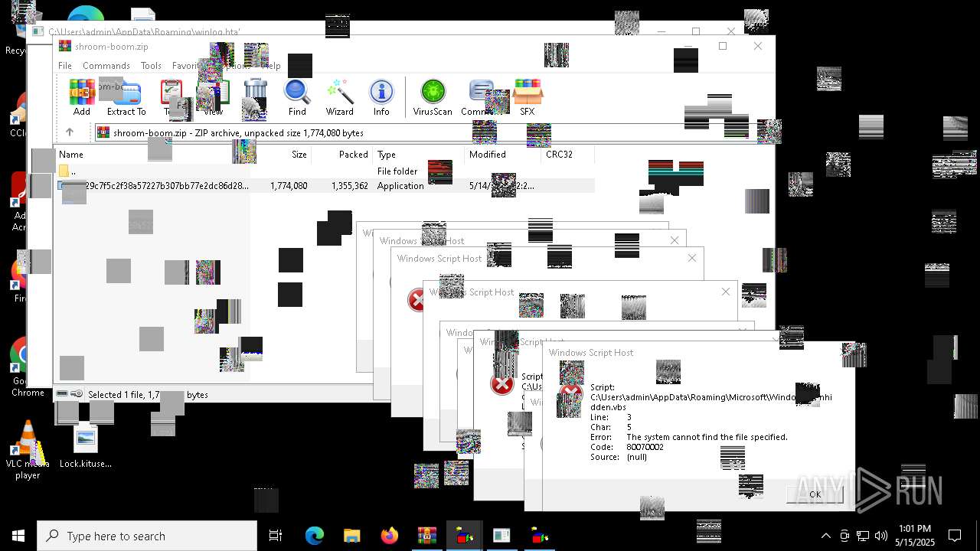Close the second Windows Script Host dialog

pyautogui.click(x=675, y=240)
